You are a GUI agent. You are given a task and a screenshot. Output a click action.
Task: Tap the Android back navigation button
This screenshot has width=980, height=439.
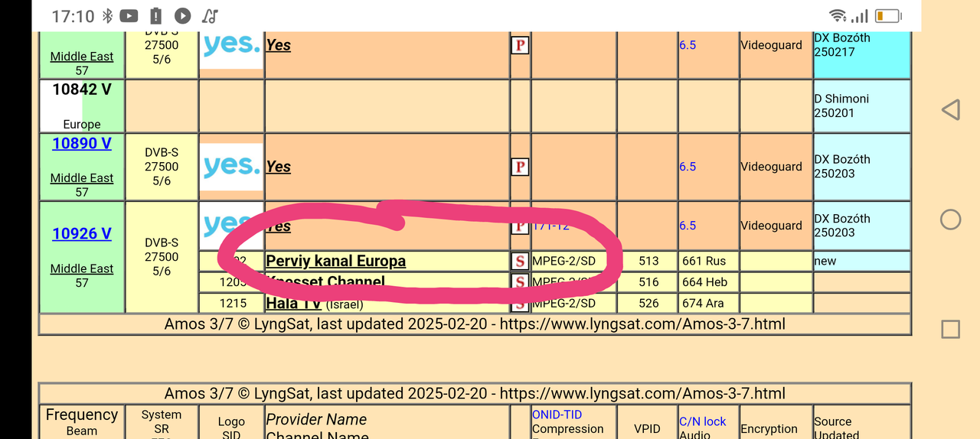pos(950,109)
